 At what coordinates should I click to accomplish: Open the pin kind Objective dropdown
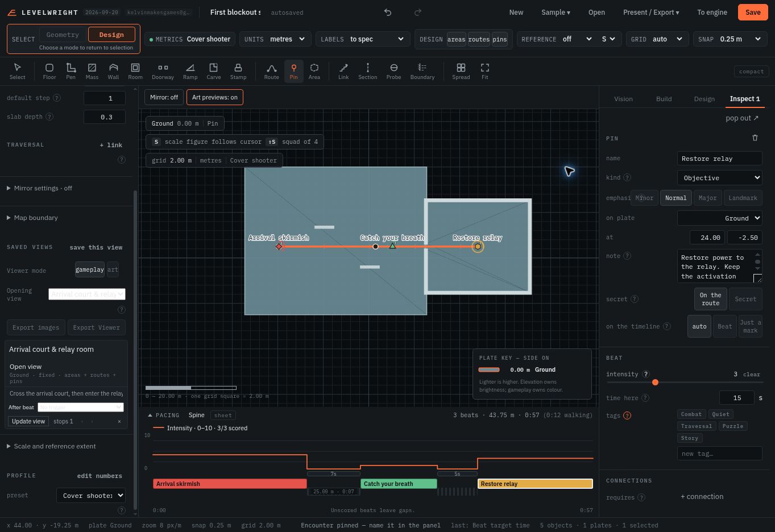(x=719, y=178)
